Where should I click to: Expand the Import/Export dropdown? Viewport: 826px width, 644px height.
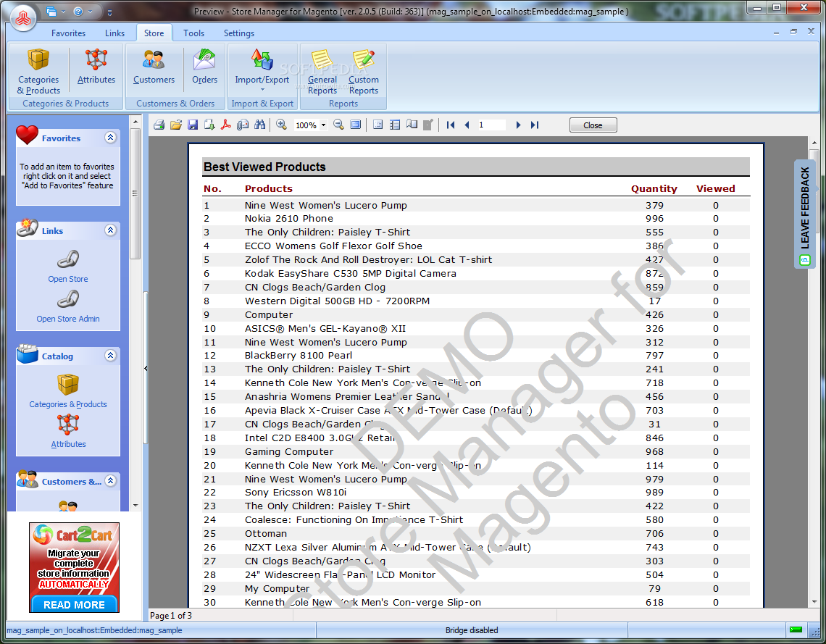pyautogui.click(x=262, y=90)
